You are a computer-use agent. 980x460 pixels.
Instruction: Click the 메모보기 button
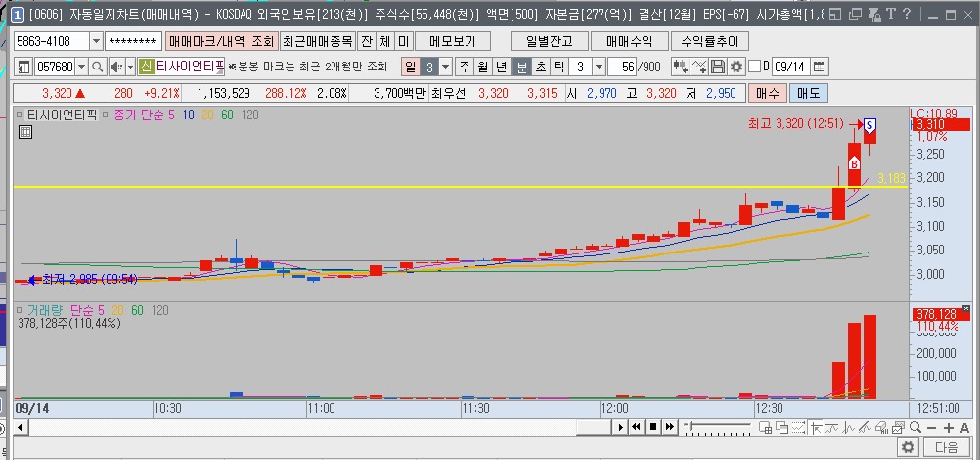coord(453,42)
